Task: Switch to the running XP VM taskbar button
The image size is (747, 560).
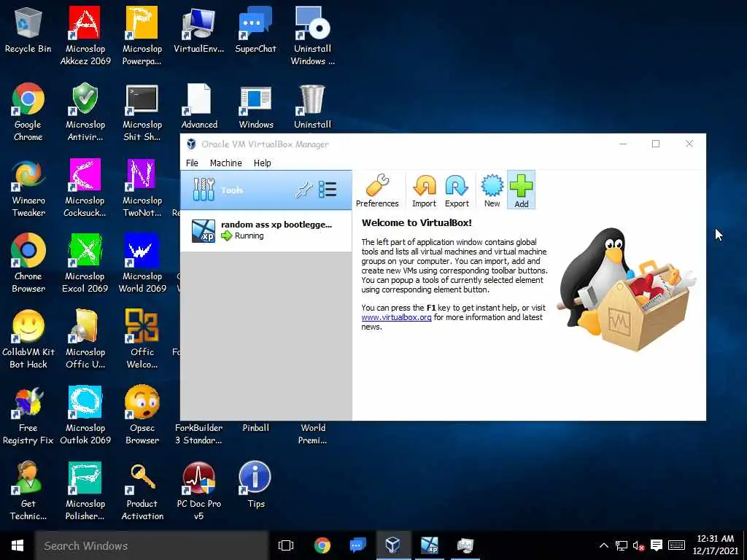Action: coord(429,545)
